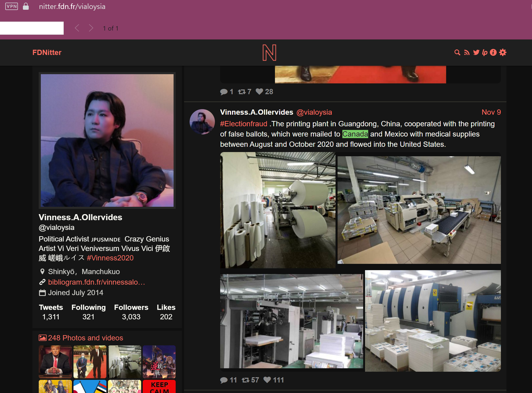Click heart icon with 28 likes
This screenshot has width=532, height=393.
(259, 92)
